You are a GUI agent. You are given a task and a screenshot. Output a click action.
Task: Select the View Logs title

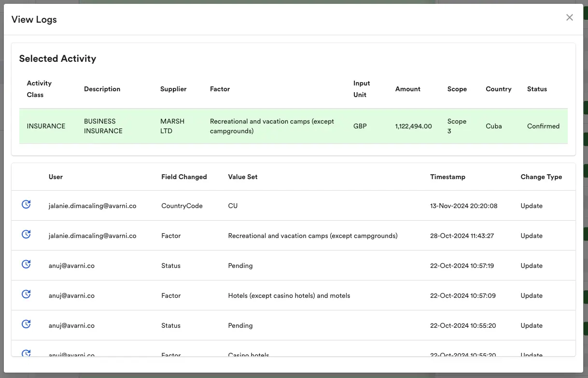click(x=34, y=20)
